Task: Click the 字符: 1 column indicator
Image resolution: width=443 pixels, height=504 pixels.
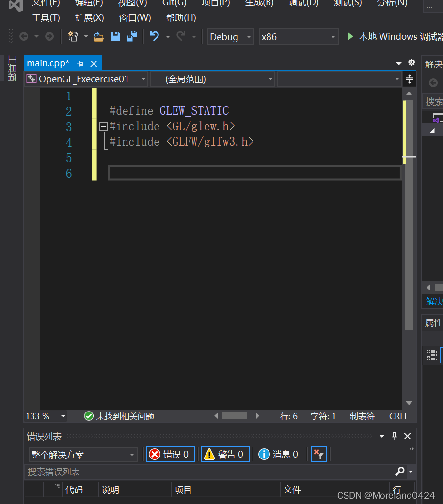Action: 323,416
